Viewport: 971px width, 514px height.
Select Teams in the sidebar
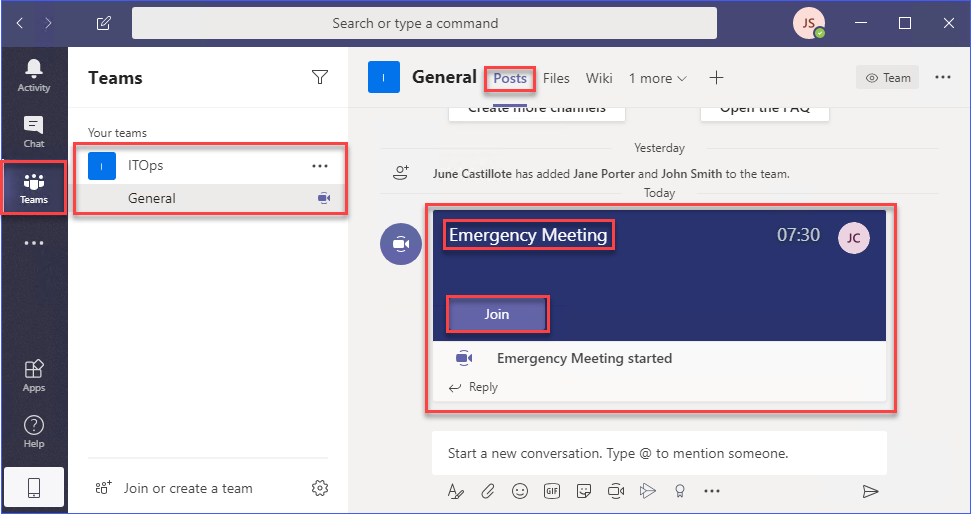pyautogui.click(x=33, y=188)
